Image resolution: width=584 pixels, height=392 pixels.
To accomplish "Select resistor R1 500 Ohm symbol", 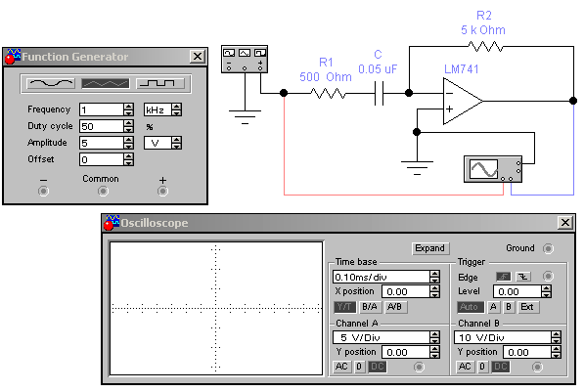I will click(328, 93).
